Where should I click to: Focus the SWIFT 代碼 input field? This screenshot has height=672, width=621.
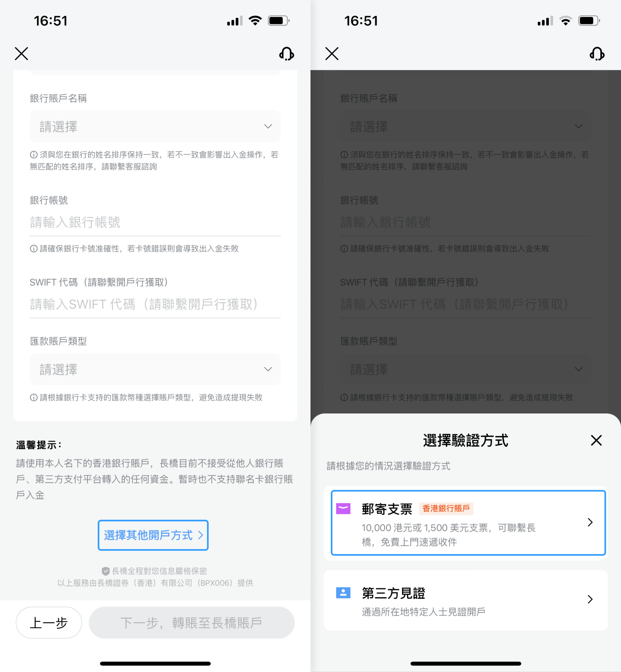pos(155,305)
